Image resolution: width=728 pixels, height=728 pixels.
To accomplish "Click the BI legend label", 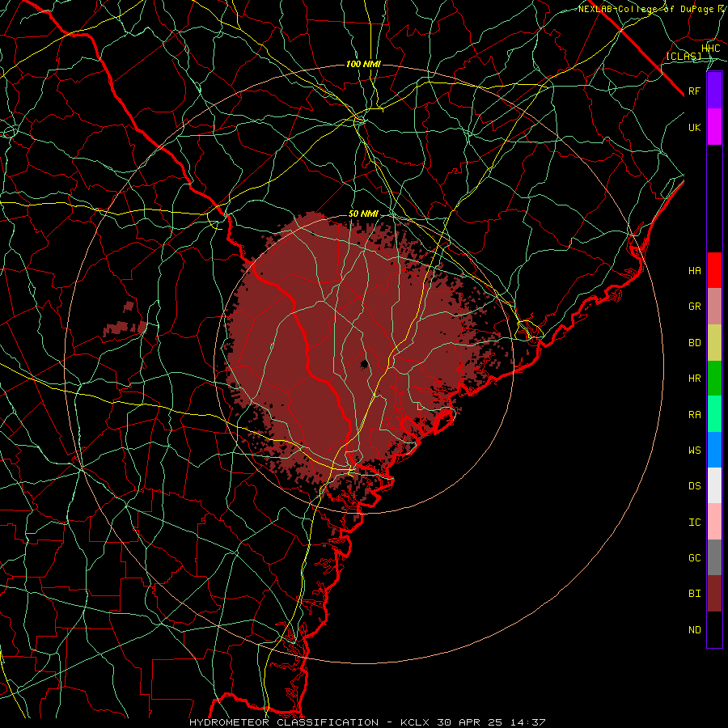I will [x=695, y=594].
